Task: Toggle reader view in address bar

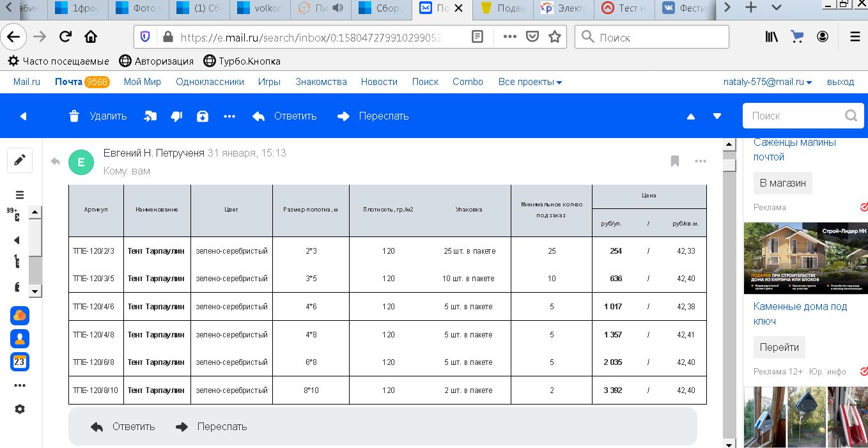Action: 477,37
